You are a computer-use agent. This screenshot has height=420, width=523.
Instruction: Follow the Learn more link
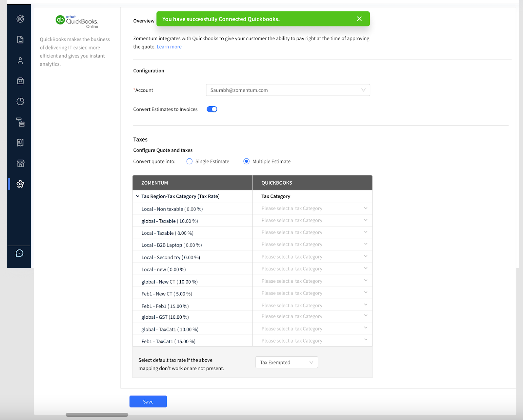tap(169, 47)
